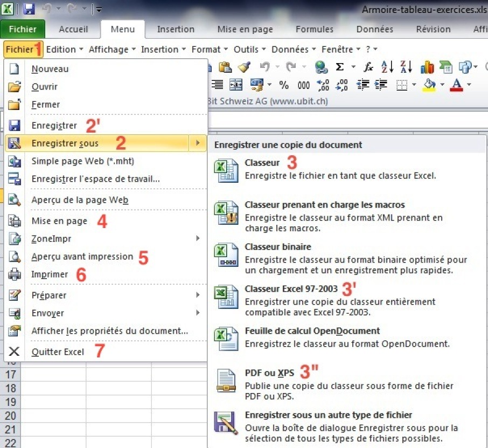The width and height of the screenshot is (488, 448).
Task: Click the Excel logo icon in title bar
Action: tap(8, 9)
